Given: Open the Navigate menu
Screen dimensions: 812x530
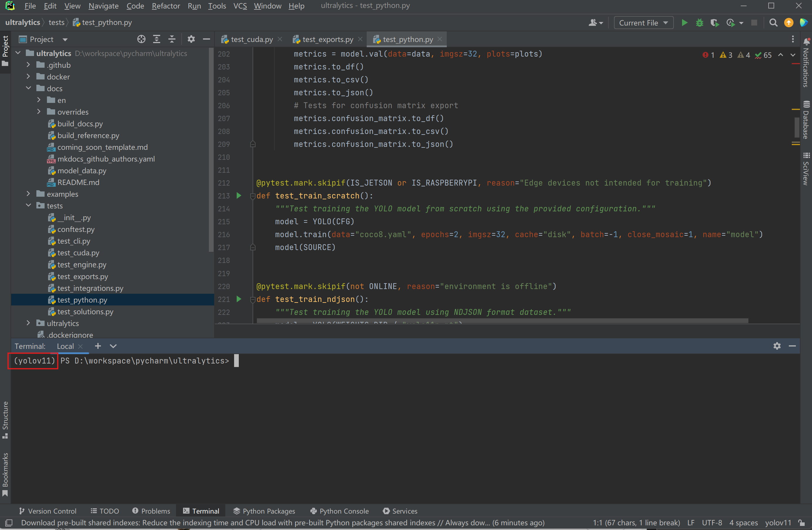Looking at the screenshot, I should pyautogui.click(x=103, y=6).
